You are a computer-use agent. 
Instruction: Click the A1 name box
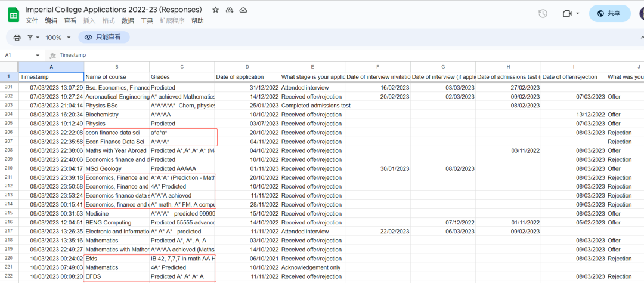pos(18,55)
